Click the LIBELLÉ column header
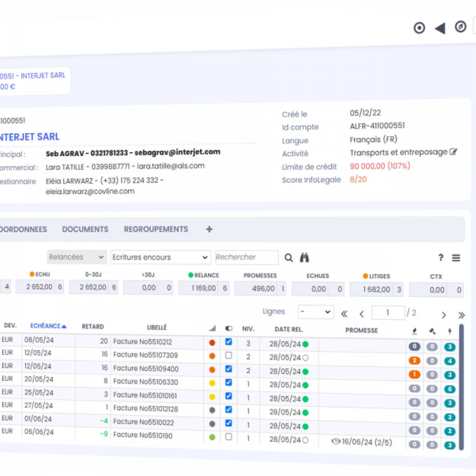The height and width of the screenshot is (476, 476). [157, 327]
